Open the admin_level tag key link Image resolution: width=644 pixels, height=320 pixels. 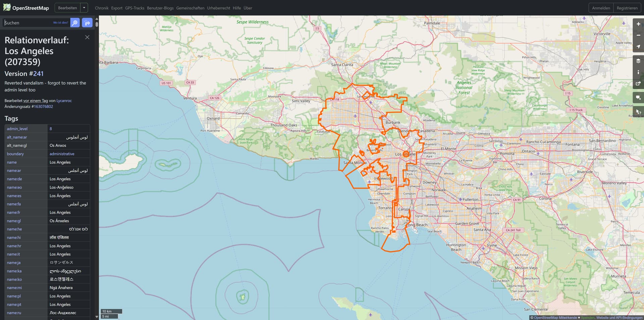tap(17, 129)
